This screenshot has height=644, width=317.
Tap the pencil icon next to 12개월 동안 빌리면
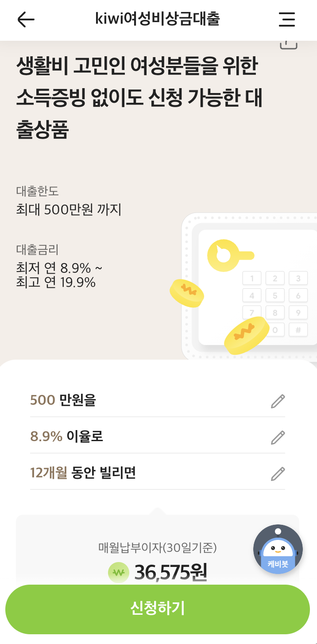click(x=277, y=473)
